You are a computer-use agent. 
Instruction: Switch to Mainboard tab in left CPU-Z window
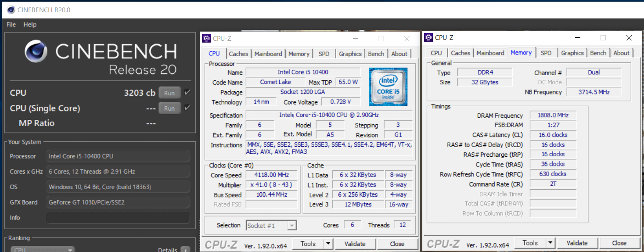[268, 54]
